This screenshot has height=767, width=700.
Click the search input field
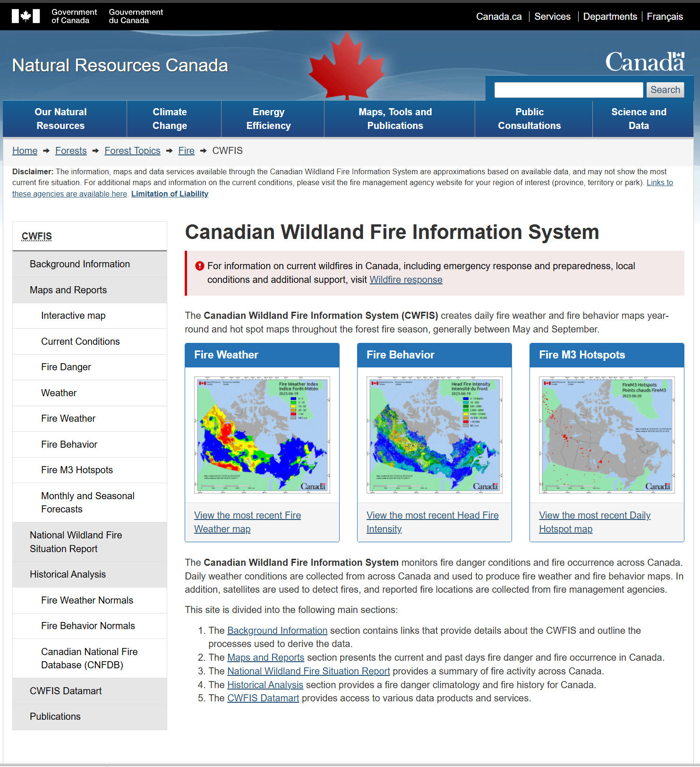point(569,90)
